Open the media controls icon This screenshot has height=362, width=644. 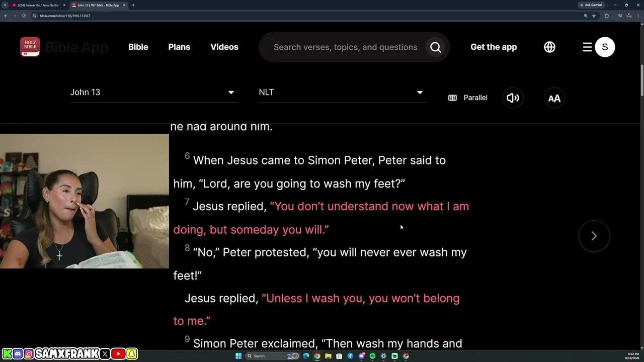click(620, 16)
